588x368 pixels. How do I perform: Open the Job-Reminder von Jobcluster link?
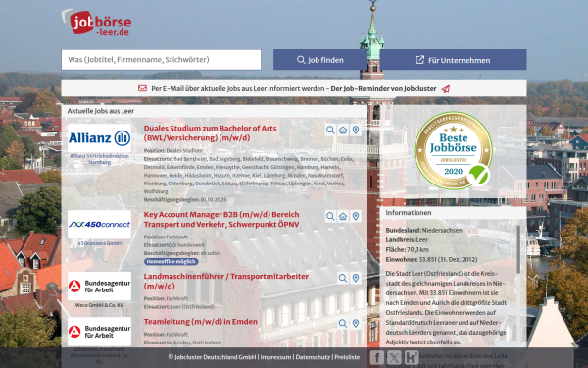click(383, 89)
